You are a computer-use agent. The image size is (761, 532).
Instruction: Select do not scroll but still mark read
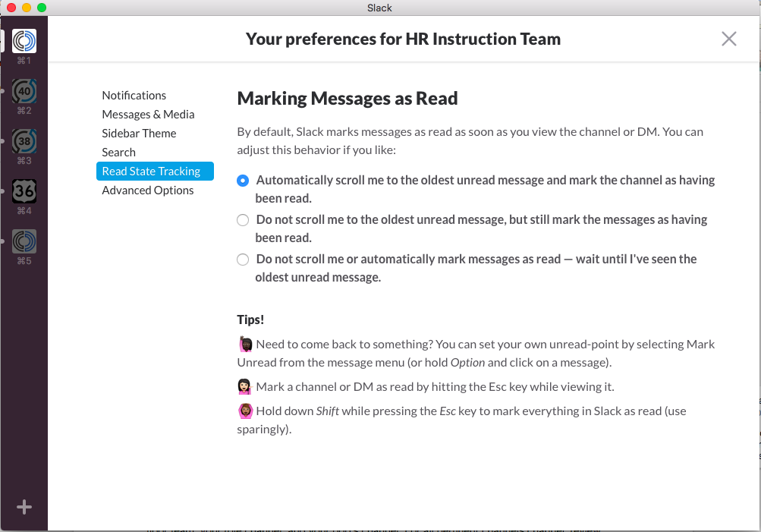243,220
